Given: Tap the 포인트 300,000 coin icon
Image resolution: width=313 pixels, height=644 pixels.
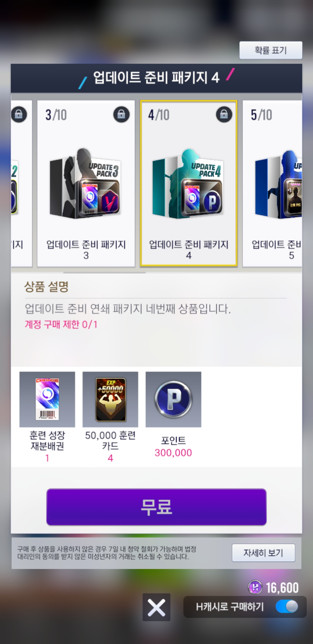Looking at the screenshot, I should pyautogui.click(x=173, y=399).
